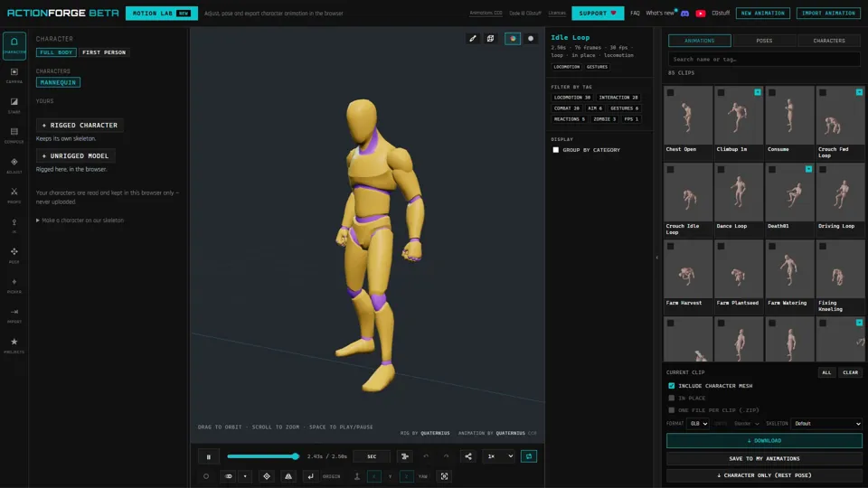Click the undo arrow in timeline bar
Screen dimensions: 868x488
click(x=426, y=456)
